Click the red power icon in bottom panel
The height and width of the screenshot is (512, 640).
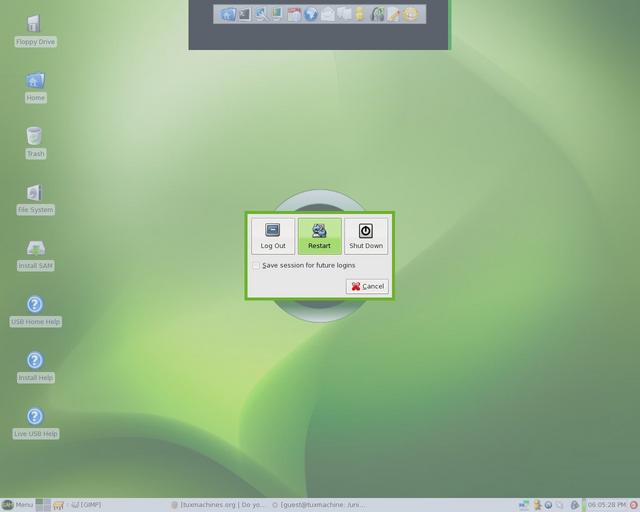pos(634,505)
